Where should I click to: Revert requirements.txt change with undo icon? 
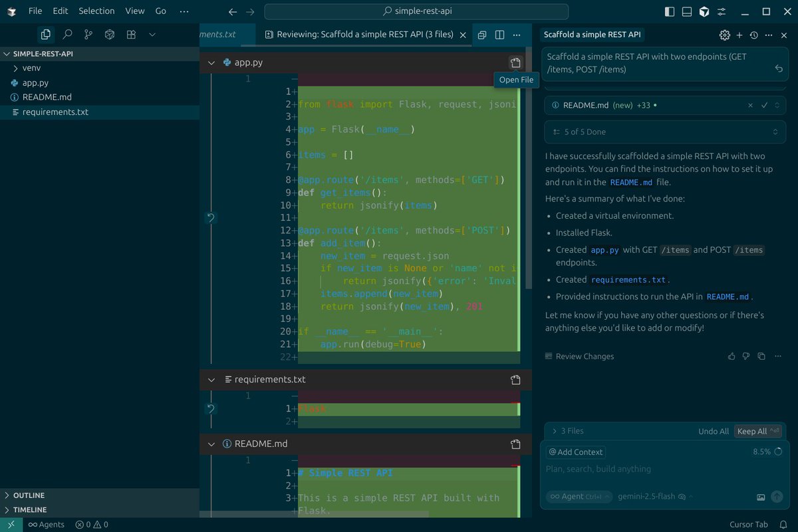pos(211,408)
